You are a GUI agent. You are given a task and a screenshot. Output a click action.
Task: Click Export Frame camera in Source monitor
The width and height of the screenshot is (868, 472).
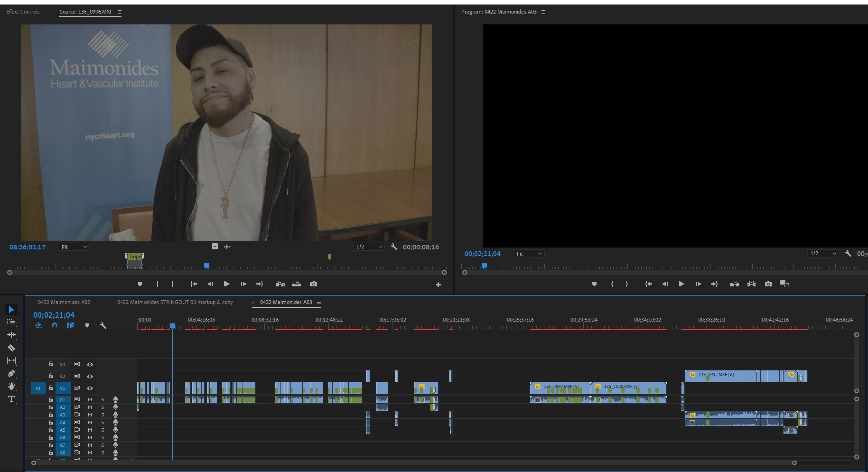point(313,284)
